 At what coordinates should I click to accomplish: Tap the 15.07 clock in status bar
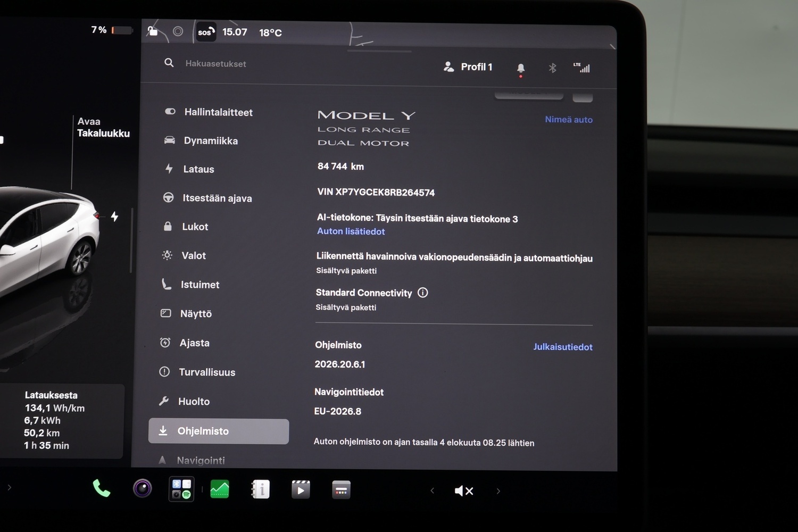click(x=235, y=32)
